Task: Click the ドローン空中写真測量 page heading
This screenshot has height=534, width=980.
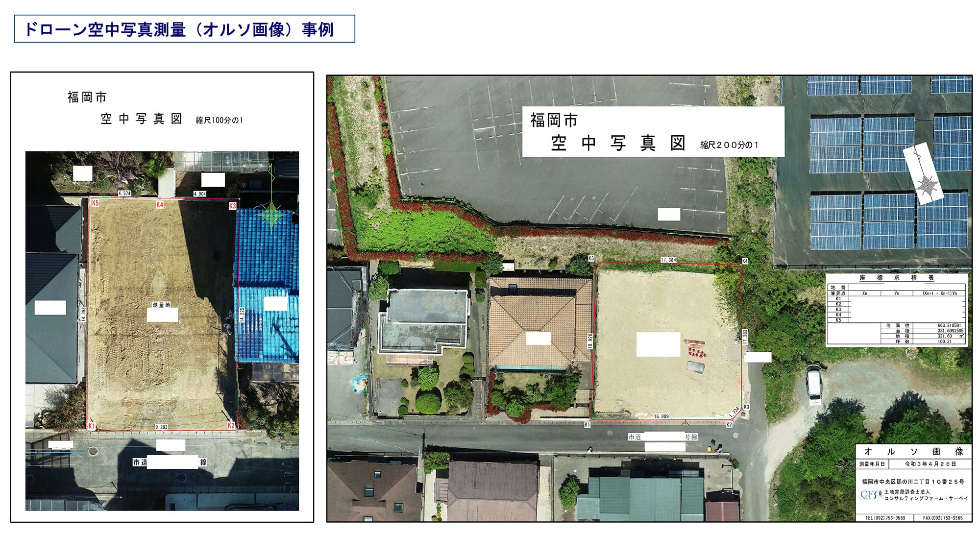Action: [179, 29]
